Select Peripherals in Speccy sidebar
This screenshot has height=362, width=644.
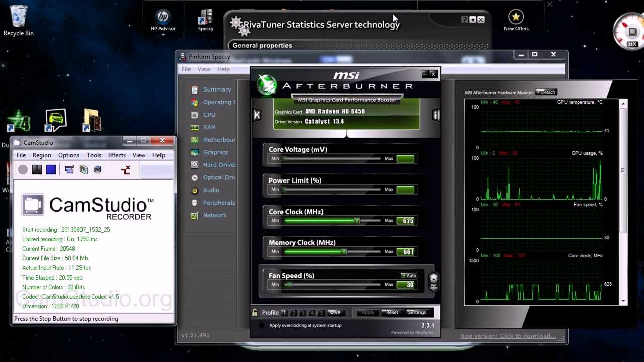click(213, 203)
